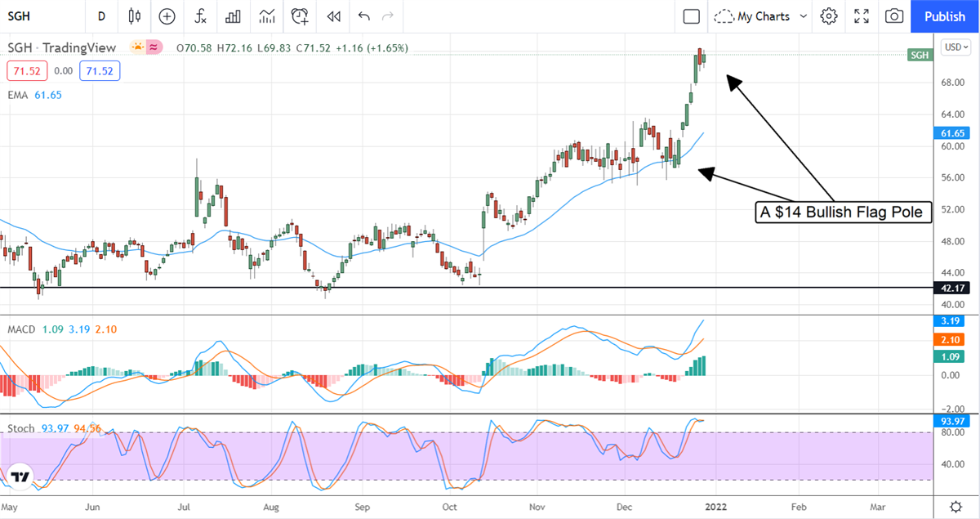Select the MACD indicator label
980x519 pixels.
pyautogui.click(x=23, y=329)
